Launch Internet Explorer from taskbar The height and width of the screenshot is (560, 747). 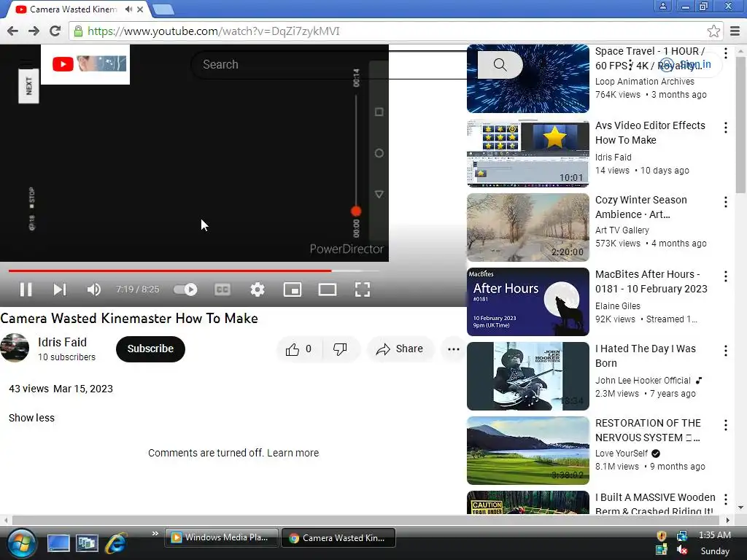coord(116,542)
